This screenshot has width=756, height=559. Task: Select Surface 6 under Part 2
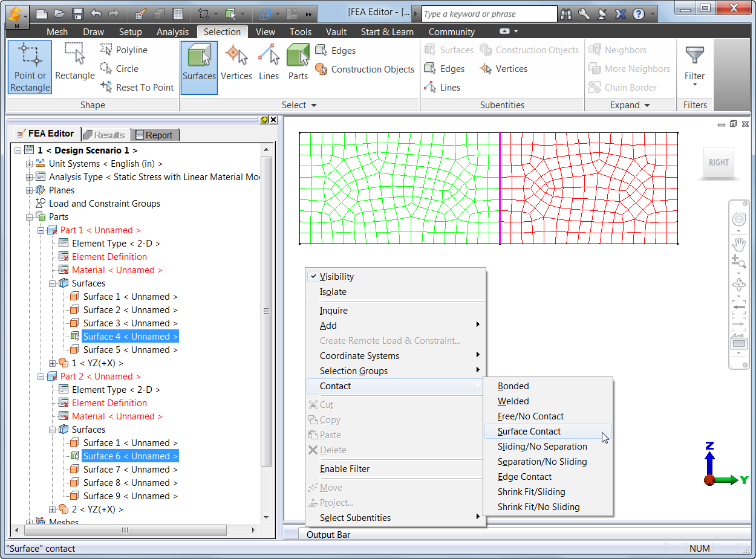pos(130,456)
